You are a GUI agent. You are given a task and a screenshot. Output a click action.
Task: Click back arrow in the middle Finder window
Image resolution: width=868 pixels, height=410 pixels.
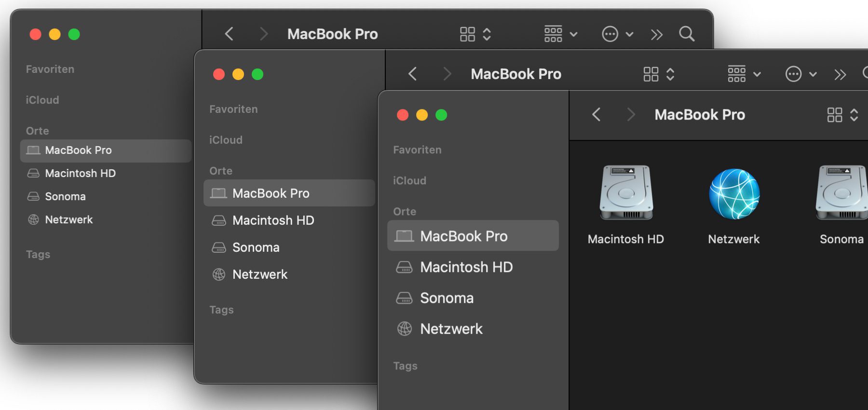(412, 74)
